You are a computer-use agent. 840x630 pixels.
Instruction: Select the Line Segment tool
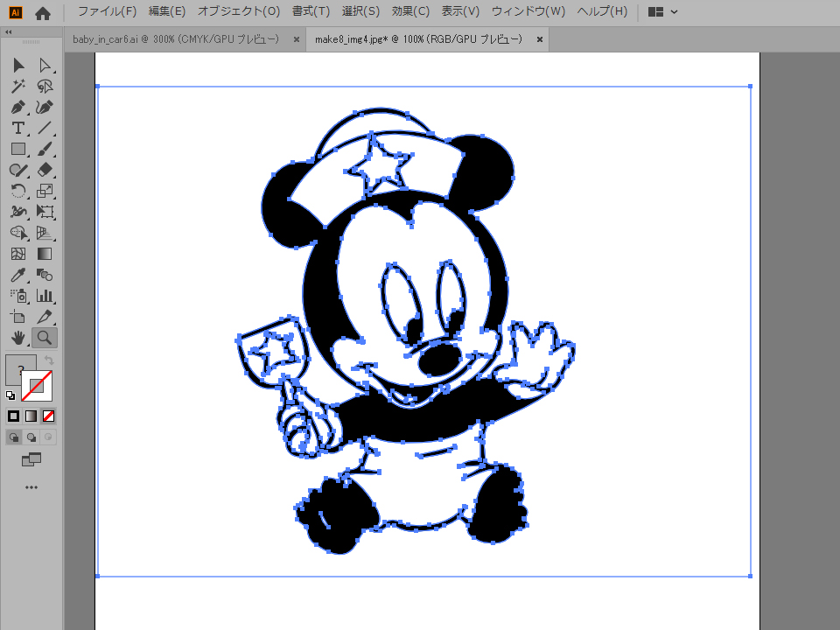tap(45, 128)
